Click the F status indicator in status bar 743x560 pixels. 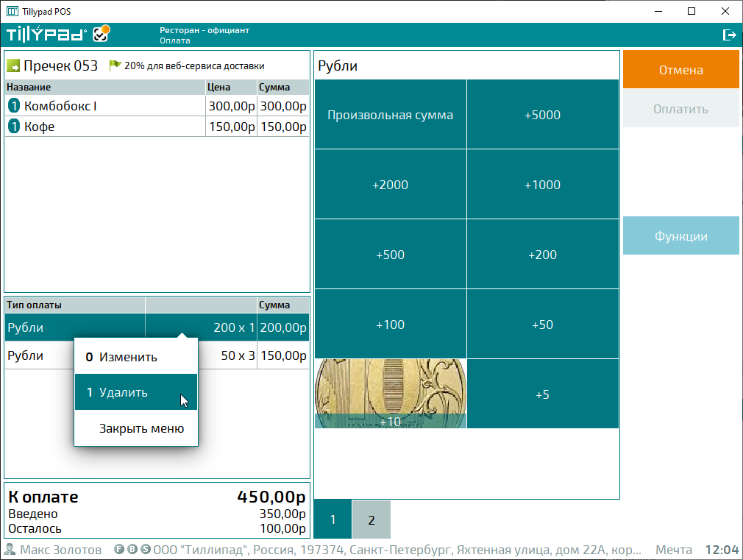[119, 550]
